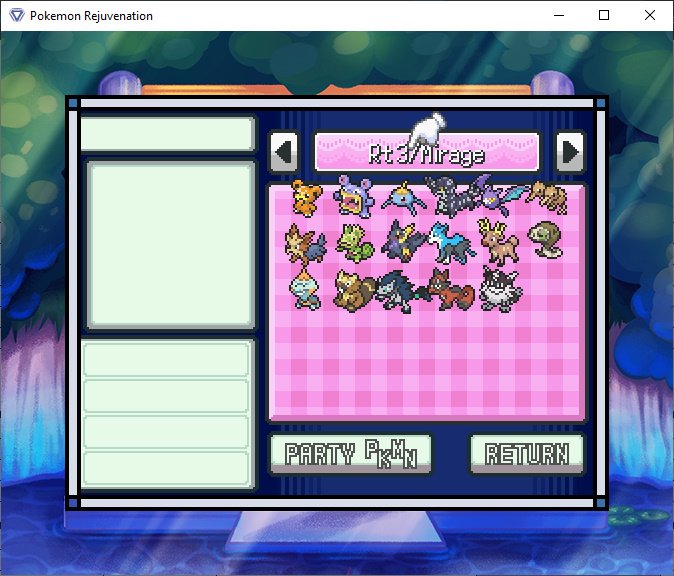Screen dimensions: 674x576
Task: Pick the Surskit sprite in top row
Action: point(404,198)
